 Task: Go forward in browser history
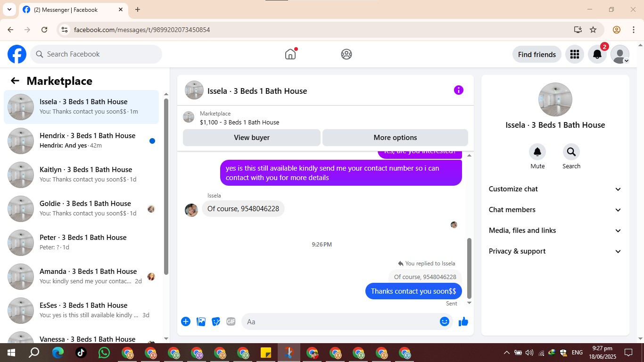pyautogui.click(x=27, y=30)
